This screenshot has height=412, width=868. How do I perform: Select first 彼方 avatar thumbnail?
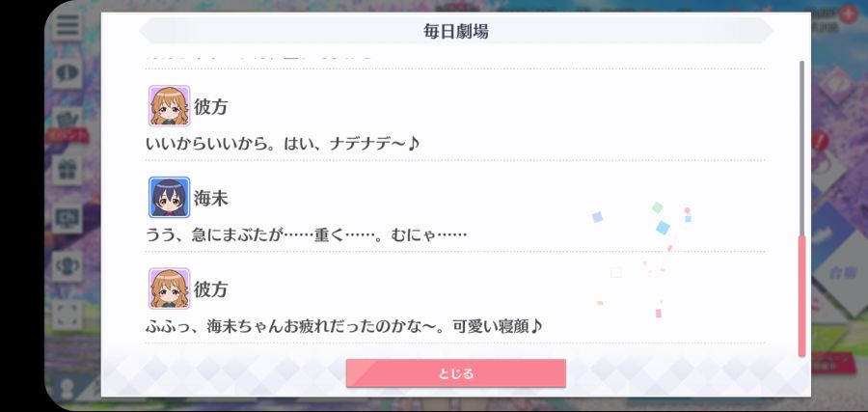coord(169,106)
